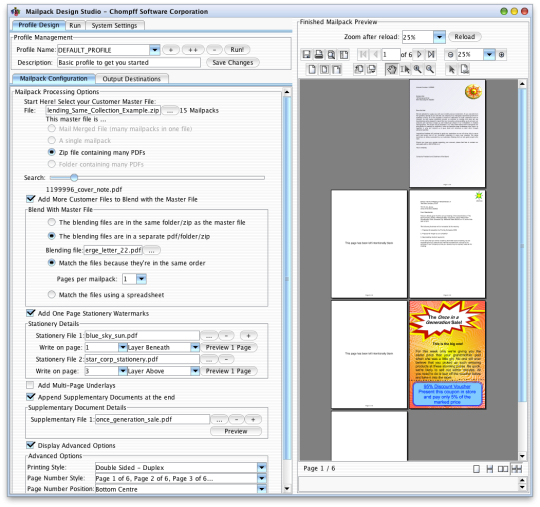Expand Pages per mailpack dropdown
540x507 pixels.
[141, 279]
